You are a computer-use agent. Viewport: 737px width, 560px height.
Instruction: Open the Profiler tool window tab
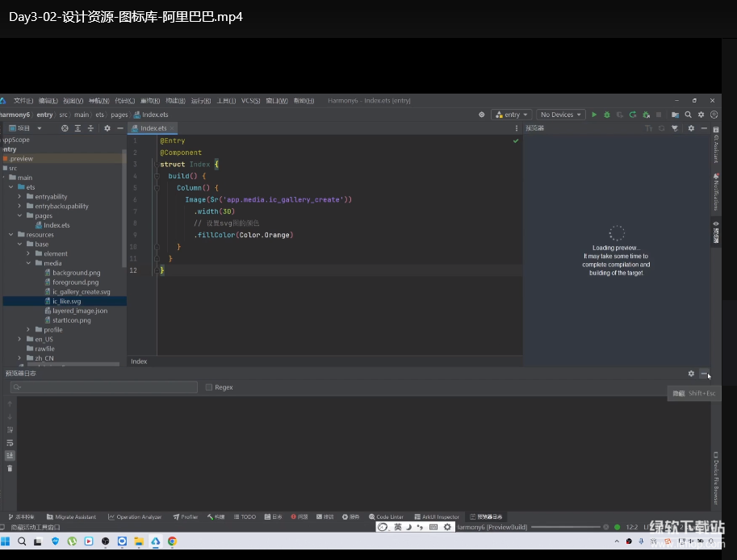point(185,516)
